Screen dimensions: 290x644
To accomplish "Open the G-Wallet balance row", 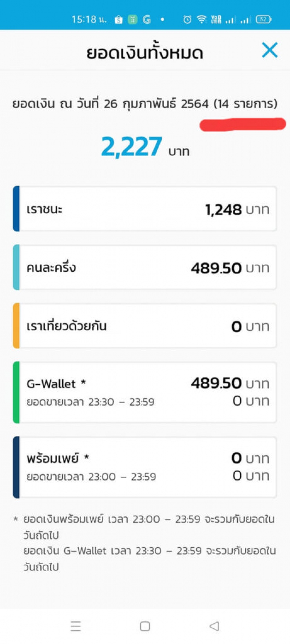I will [145, 392].
